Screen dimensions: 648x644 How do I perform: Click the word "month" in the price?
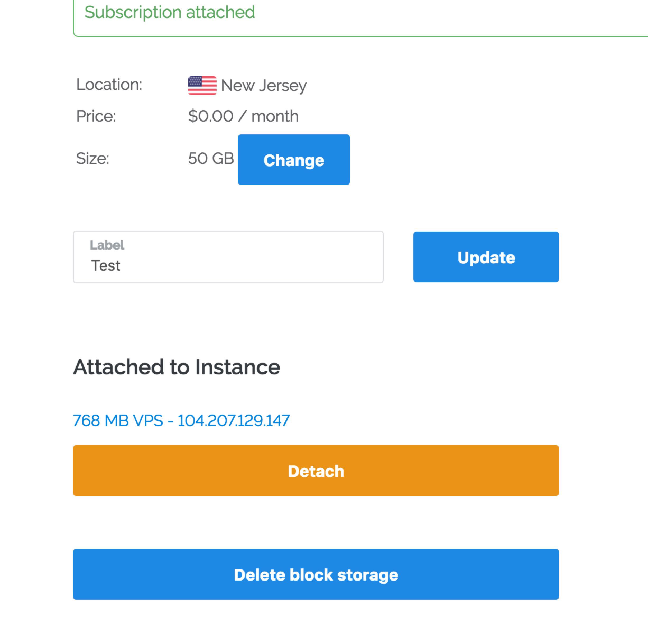point(275,116)
